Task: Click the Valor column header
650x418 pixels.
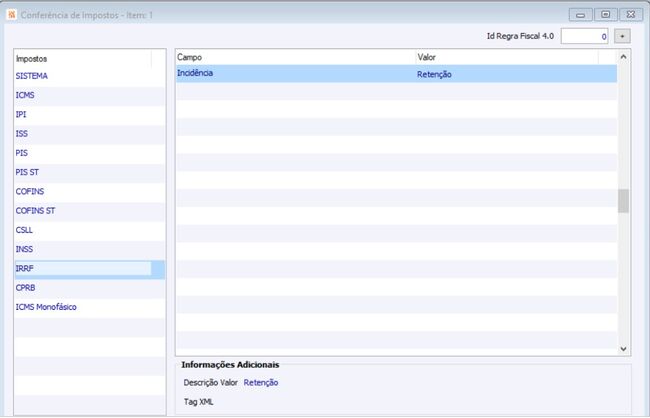Action: click(x=507, y=57)
